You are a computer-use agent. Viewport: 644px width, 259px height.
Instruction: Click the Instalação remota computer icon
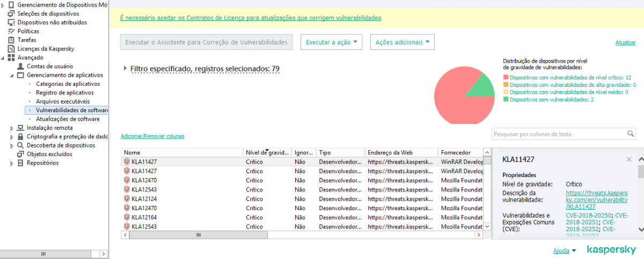[20, 128]
